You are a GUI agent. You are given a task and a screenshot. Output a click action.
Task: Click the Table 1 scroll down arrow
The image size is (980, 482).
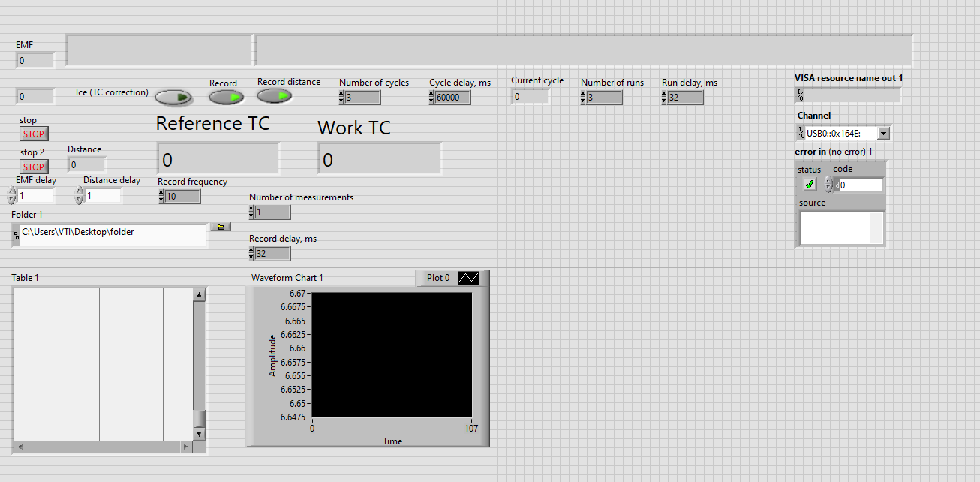tap(199, 434)
